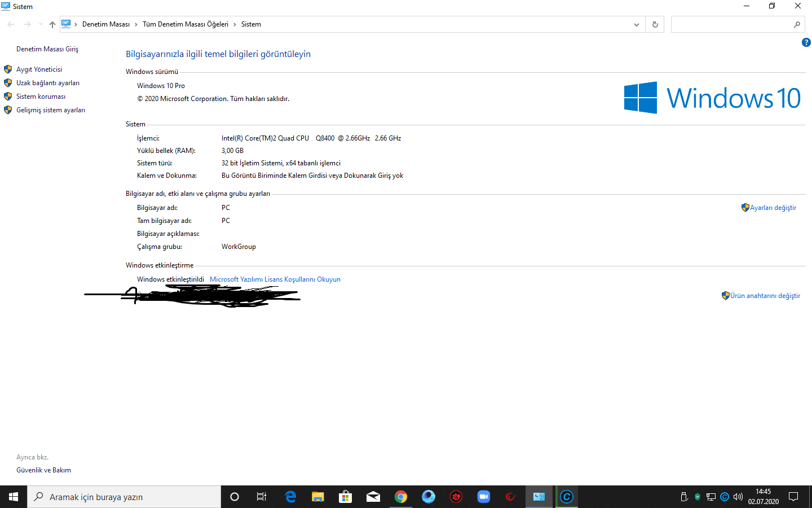The width and height of the screenshot is (812, 508).
Task: Open Task View on taskbar
Action: click(262, 497)
